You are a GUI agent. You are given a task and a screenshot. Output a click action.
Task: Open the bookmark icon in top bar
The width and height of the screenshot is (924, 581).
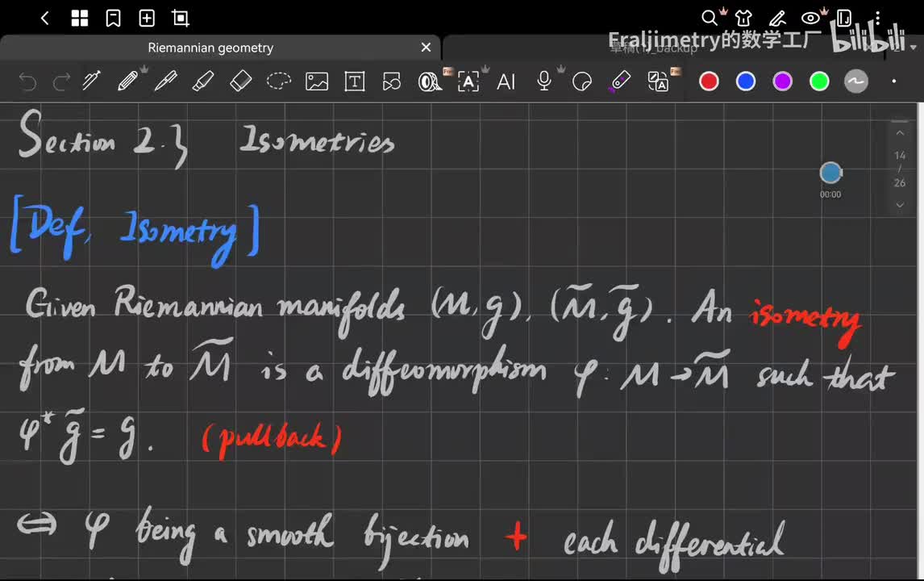coord(113,19)
